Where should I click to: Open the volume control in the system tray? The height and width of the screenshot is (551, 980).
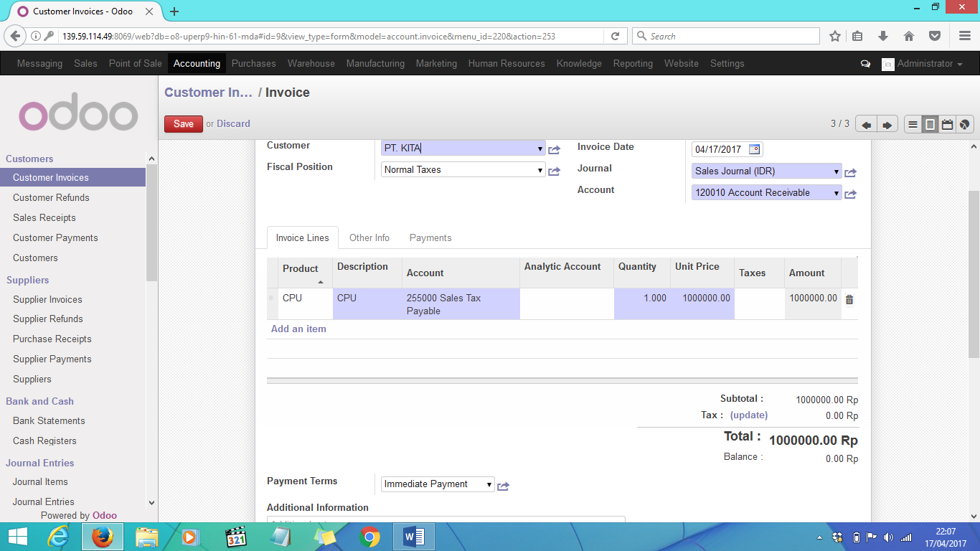coord(888,537)
